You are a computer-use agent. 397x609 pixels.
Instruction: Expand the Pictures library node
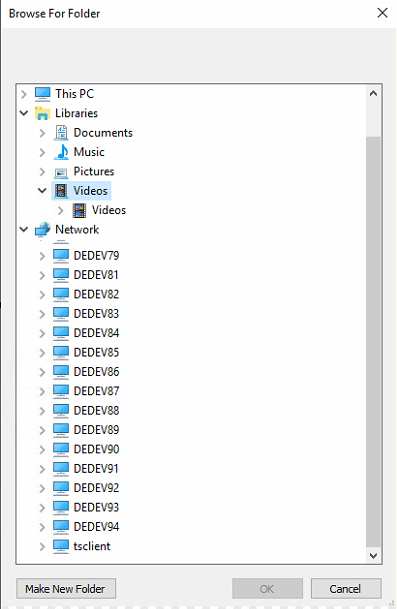(x=42, y=172)
